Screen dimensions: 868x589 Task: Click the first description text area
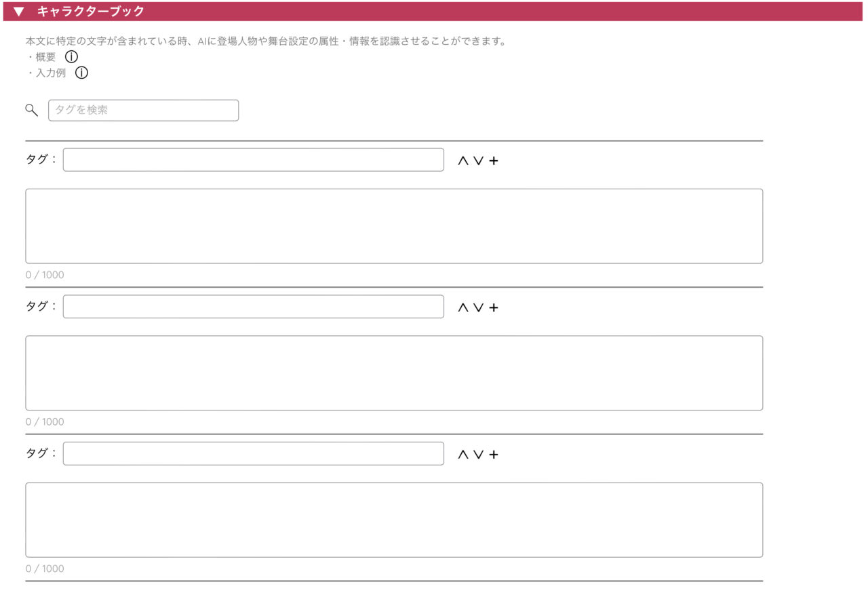click(x=393, y=225)
